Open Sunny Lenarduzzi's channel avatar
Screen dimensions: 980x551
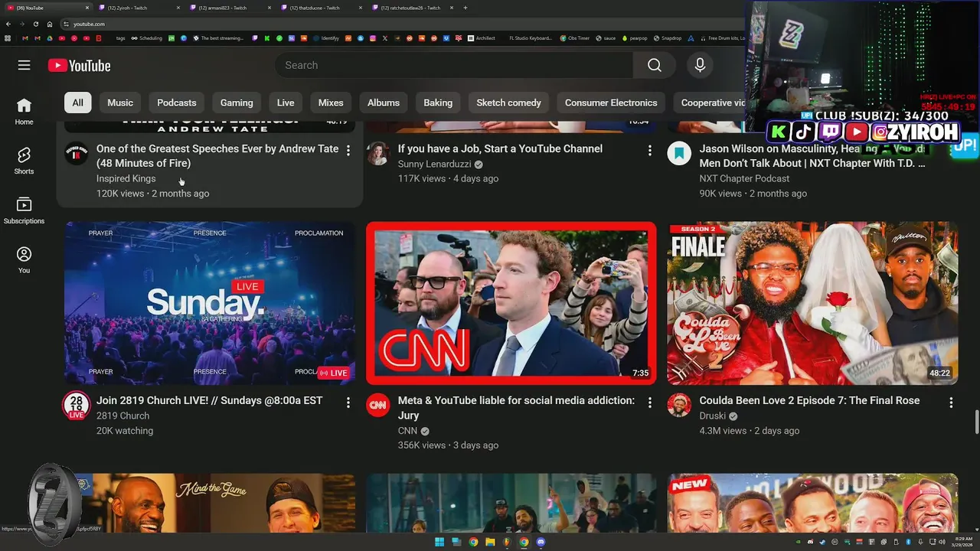pos(377,154)
